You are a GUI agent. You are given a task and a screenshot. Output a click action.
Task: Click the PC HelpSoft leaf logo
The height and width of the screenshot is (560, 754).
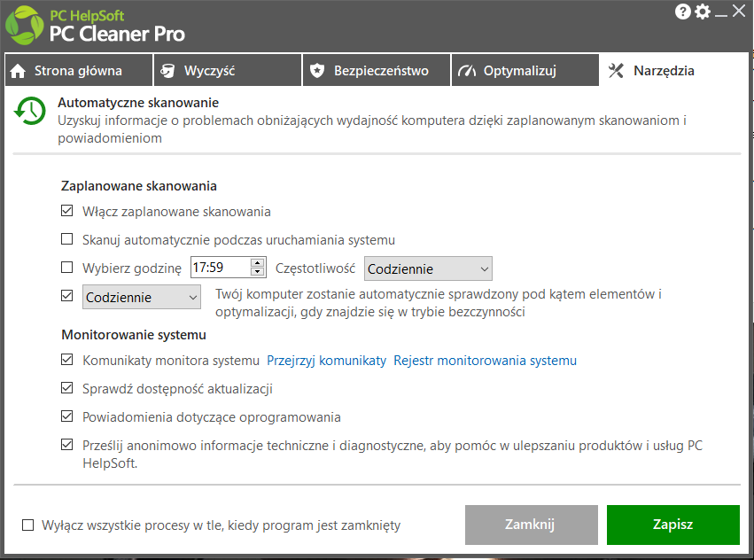click(x=25, y=26)
